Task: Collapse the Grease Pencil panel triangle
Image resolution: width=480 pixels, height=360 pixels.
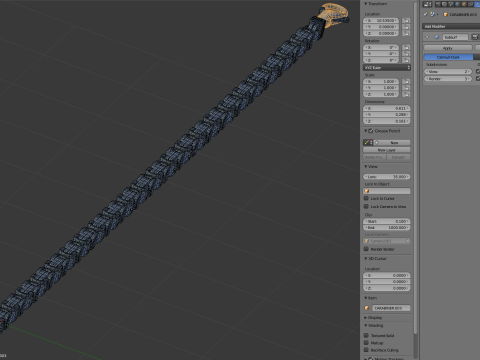Action: tap(366, 131)
